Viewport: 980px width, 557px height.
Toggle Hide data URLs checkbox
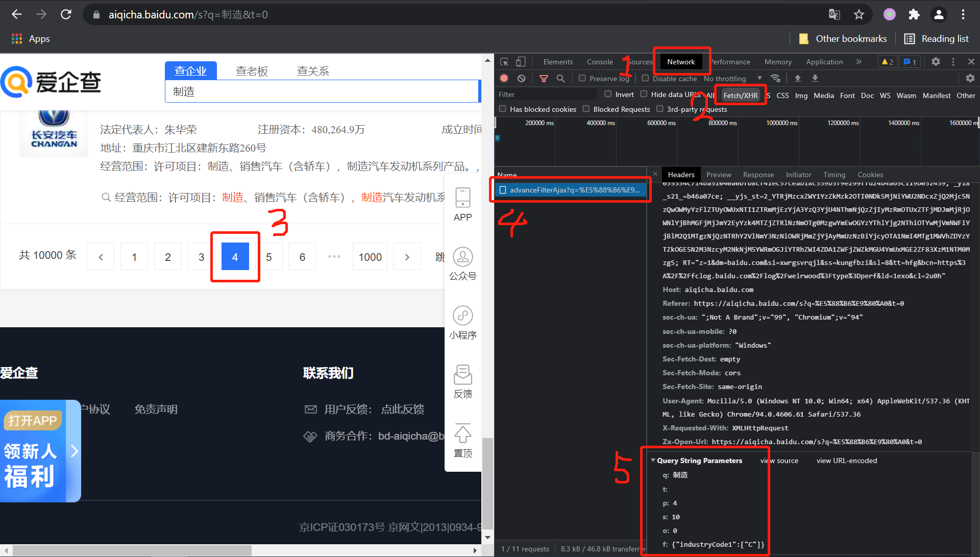point(644,94)
